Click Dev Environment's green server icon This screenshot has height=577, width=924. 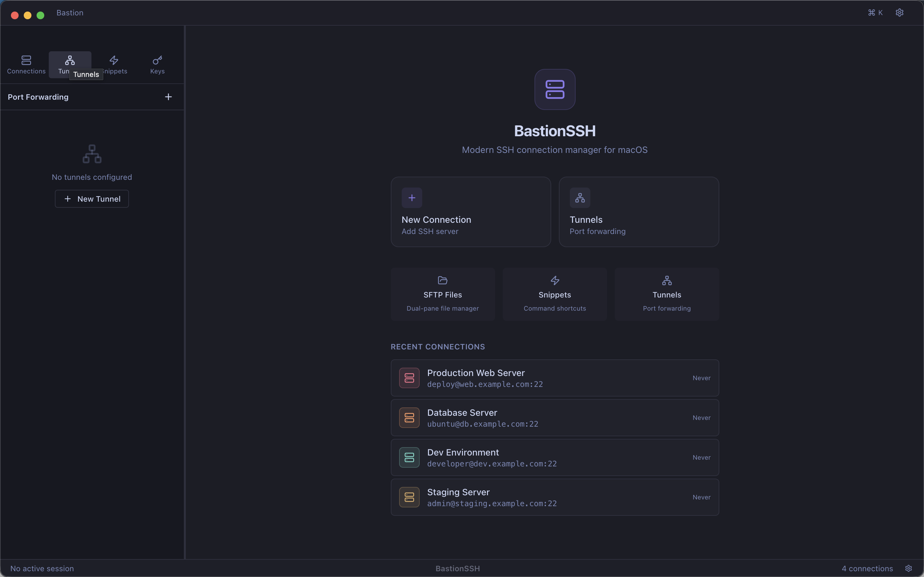tap(409, 457)
